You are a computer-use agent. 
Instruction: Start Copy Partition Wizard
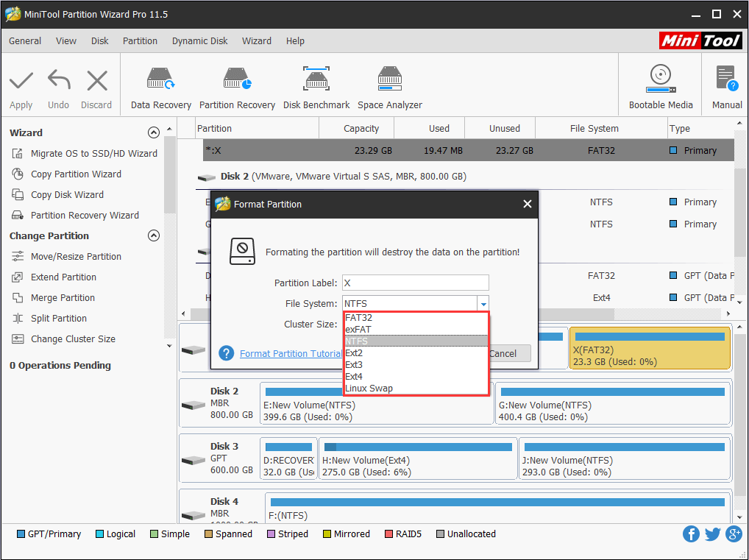click(x=66, y=174)
